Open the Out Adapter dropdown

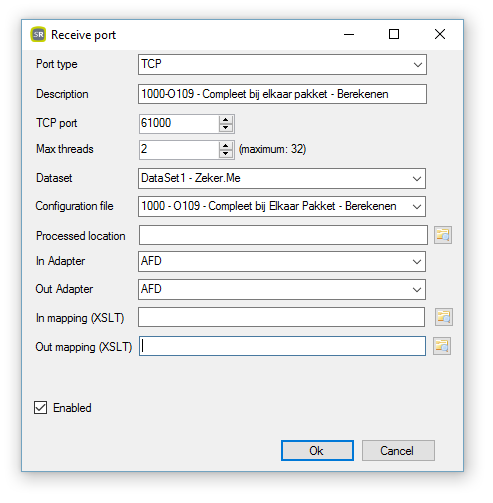[282, 289]
